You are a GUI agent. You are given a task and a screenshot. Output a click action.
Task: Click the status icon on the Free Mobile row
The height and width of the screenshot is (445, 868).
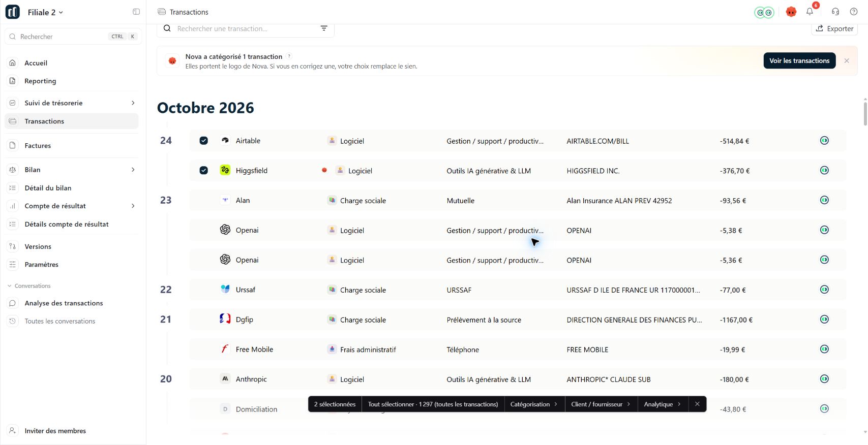coord(824,349)
